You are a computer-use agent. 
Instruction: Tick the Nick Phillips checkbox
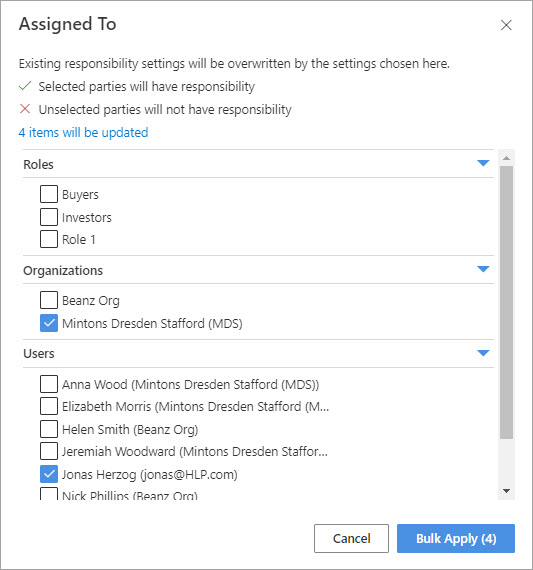pos(49,494)
